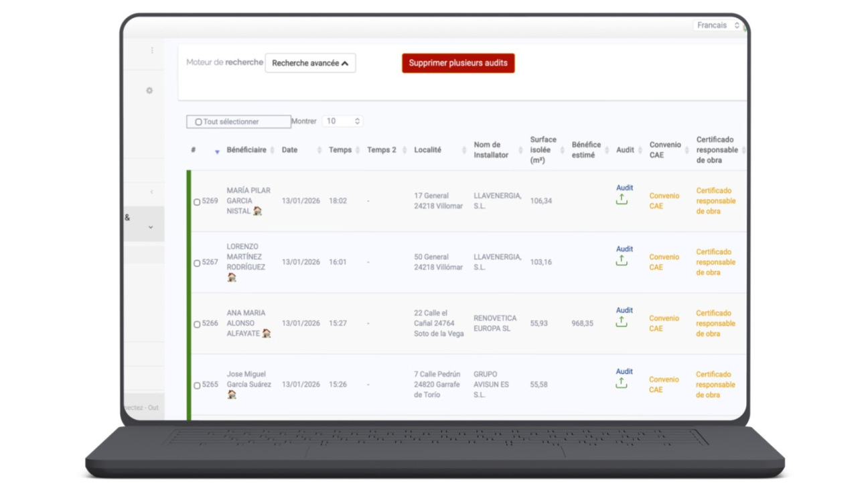Open the three-dot menu in the sidebar
868x488 pixels.
click(x=152, y=50)
